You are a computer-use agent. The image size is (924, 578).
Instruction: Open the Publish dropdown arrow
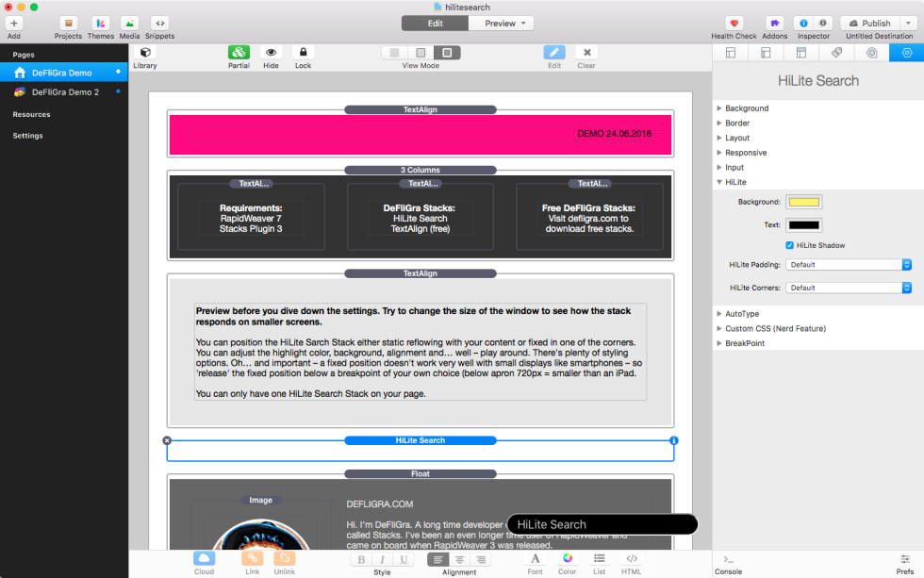[908, 23]
